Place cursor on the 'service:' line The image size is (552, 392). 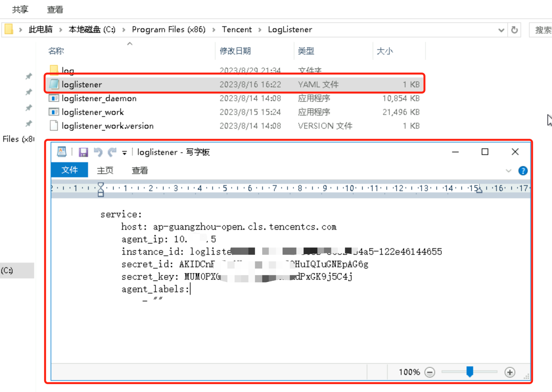pos(121,214)
